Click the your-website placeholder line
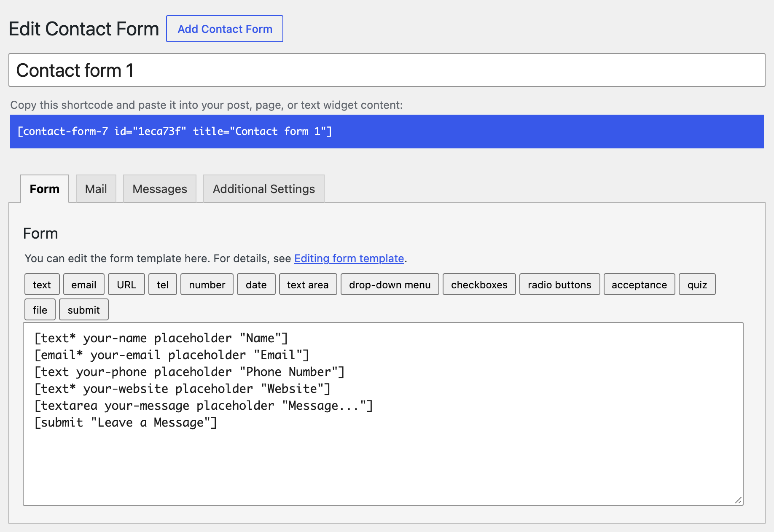774x532 pixels. [182, 389]
